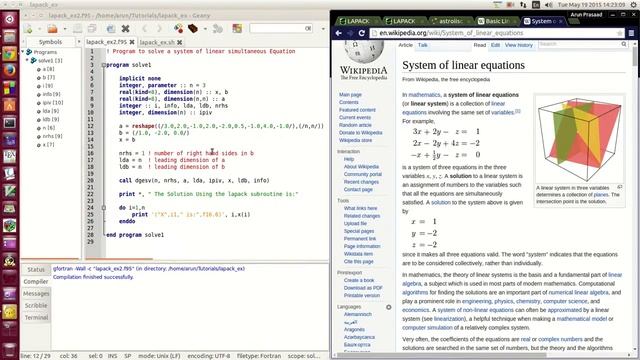Open dropdown arrow next to Open folder icon
640x360 pixels.
point(65,29)
